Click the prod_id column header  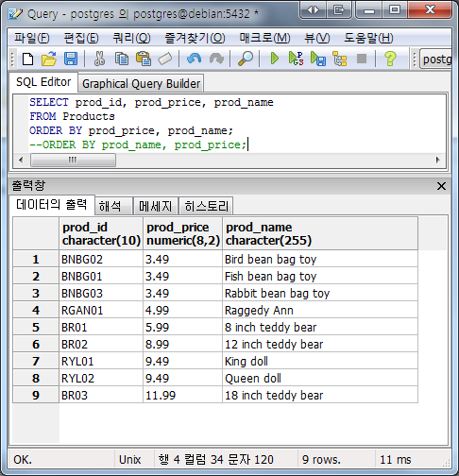[101, 233]
